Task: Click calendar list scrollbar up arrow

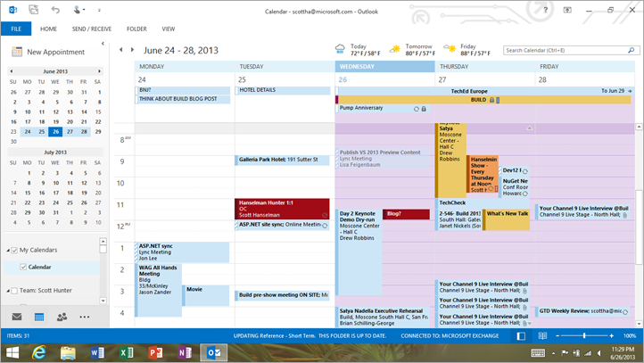Action: click(x=103, y=242)
